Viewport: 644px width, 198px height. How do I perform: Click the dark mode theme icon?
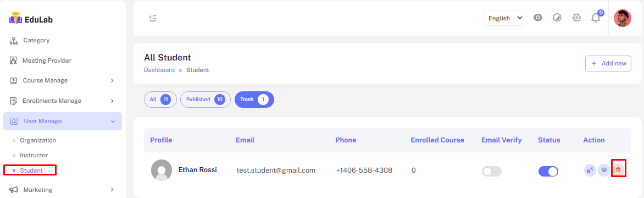click(557, 18)
